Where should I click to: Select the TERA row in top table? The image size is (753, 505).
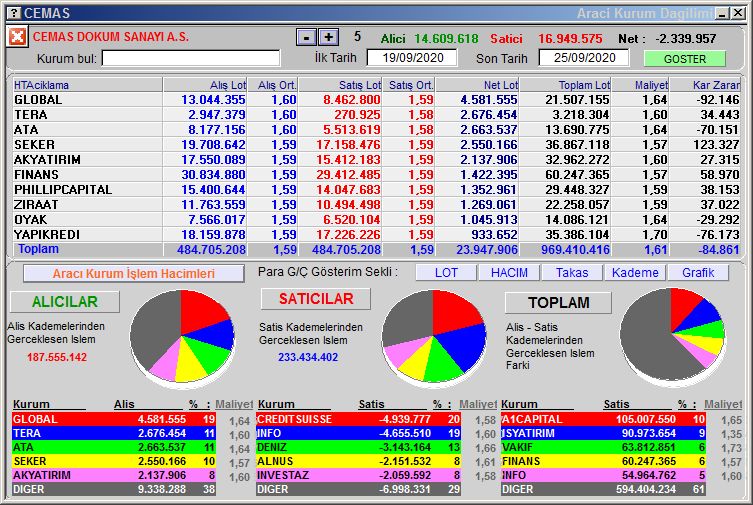(376, 115)
